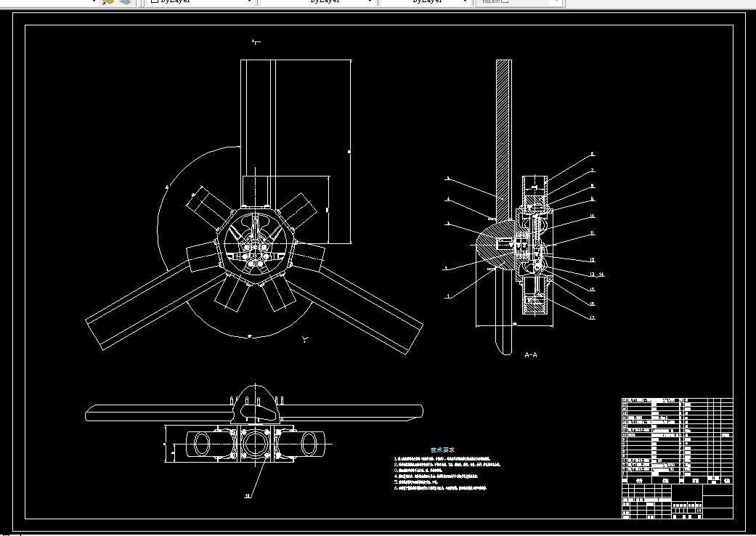Select part callout number 16
Screen dimensions: 756x536
coord(592,304)
